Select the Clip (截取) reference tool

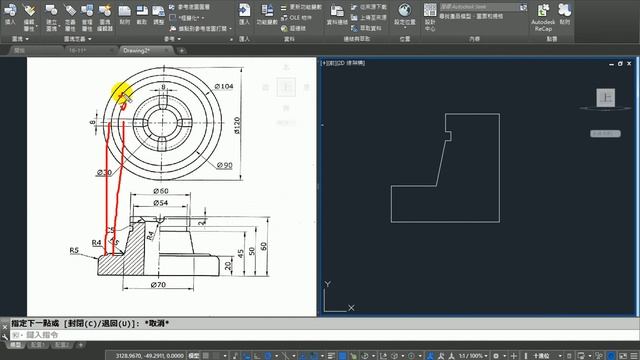(142, 15)
